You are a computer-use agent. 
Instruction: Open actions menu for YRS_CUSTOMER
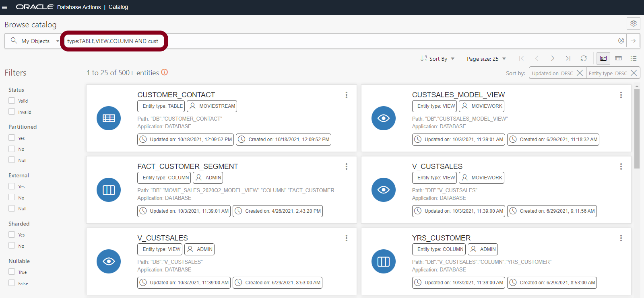621,238
